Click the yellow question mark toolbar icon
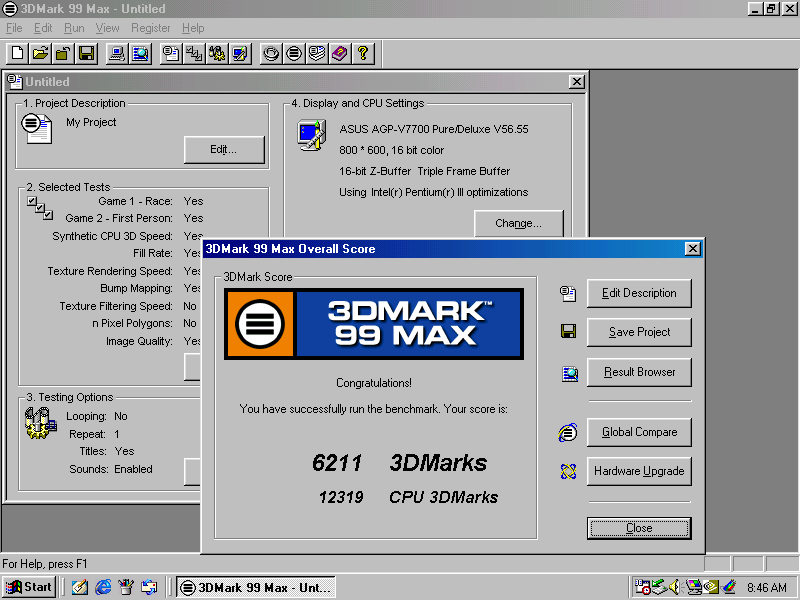800x600 pixels. point(363,53)
